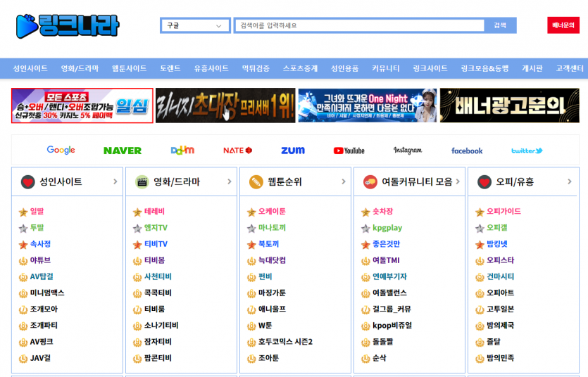Click the silver star icon next to kpgplay
Screen dimensions: 588x377
[365, 229]
